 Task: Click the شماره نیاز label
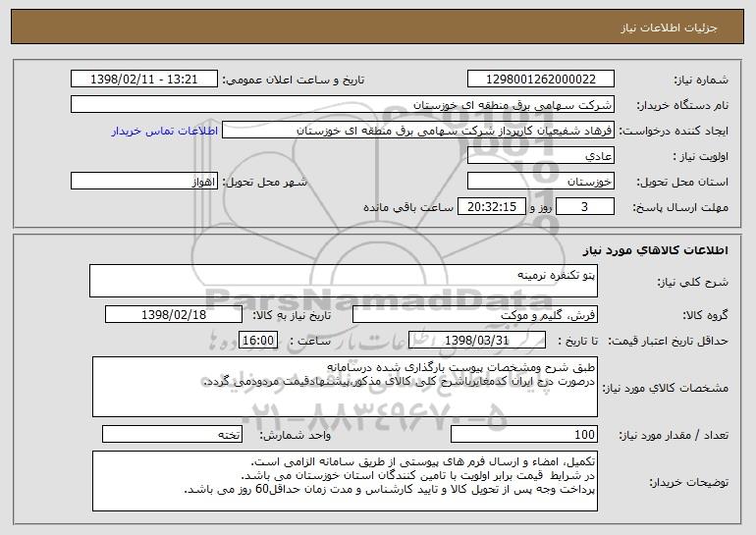[701, 80]
